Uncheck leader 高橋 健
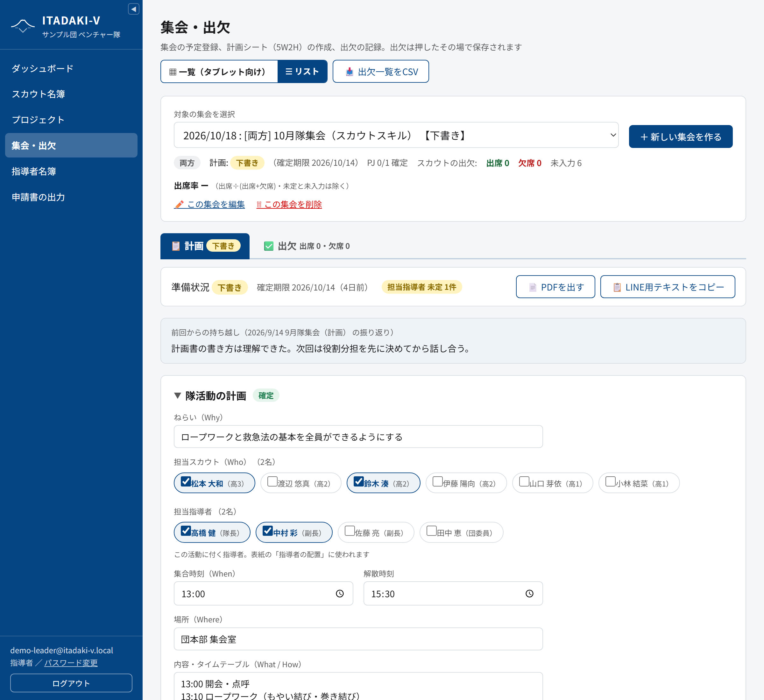764x700 pixels. coord(186,531)
